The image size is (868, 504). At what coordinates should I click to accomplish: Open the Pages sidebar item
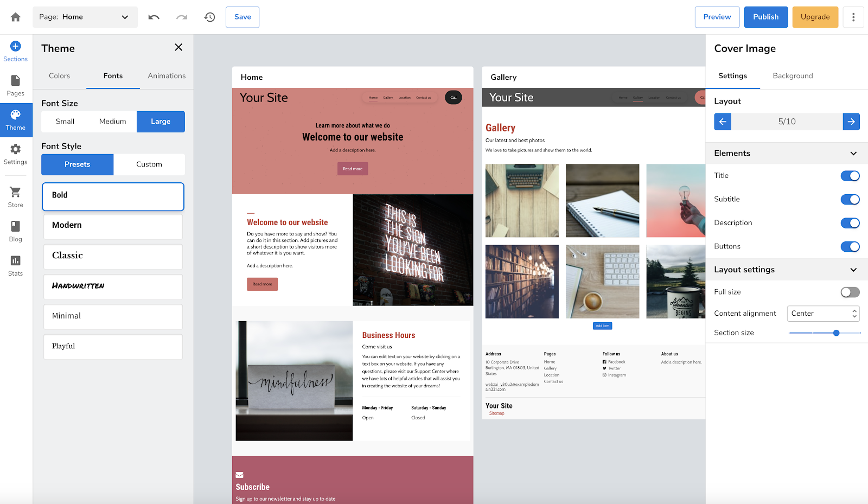tap(16, 86)
